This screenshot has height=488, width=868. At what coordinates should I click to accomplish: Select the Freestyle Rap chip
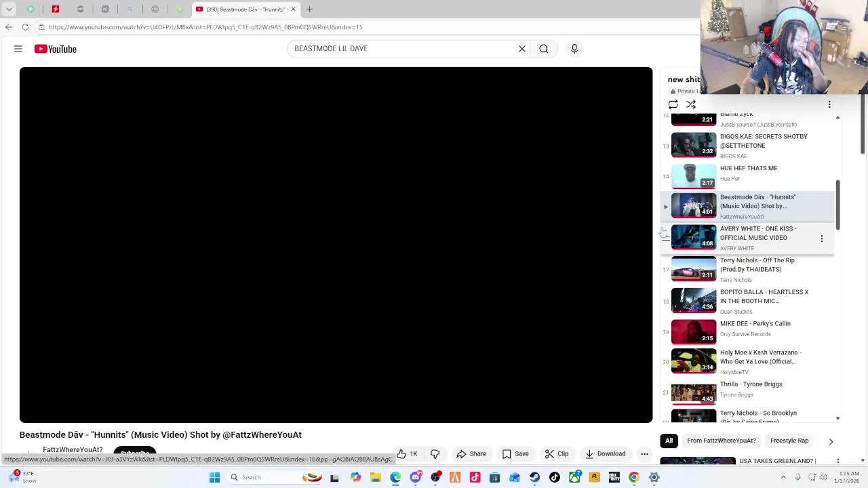point(789,441)
